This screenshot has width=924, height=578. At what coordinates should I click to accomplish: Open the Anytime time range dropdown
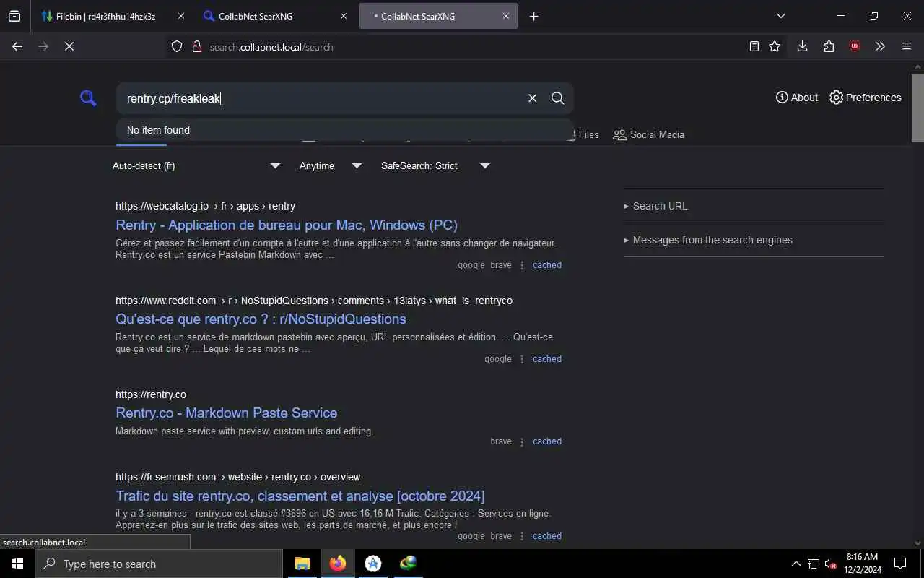(x=331, y=165)
